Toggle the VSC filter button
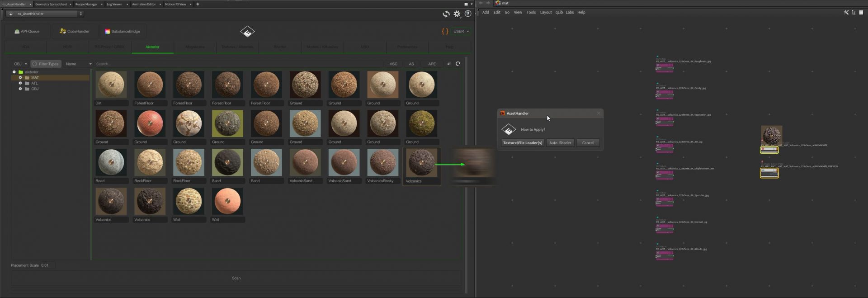This screenshot has height=298, width=868. tap(393, 64)
